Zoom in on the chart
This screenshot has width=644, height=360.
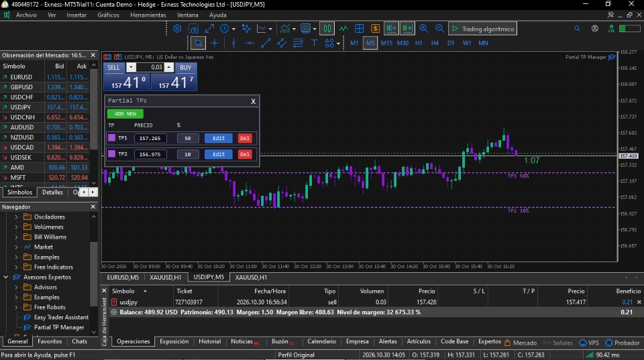423,29
